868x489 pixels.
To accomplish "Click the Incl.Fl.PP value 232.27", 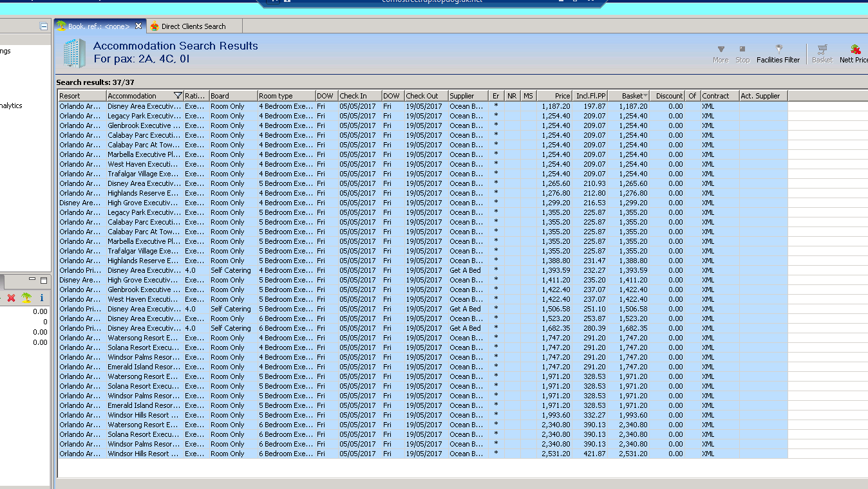I will (594, 270).
